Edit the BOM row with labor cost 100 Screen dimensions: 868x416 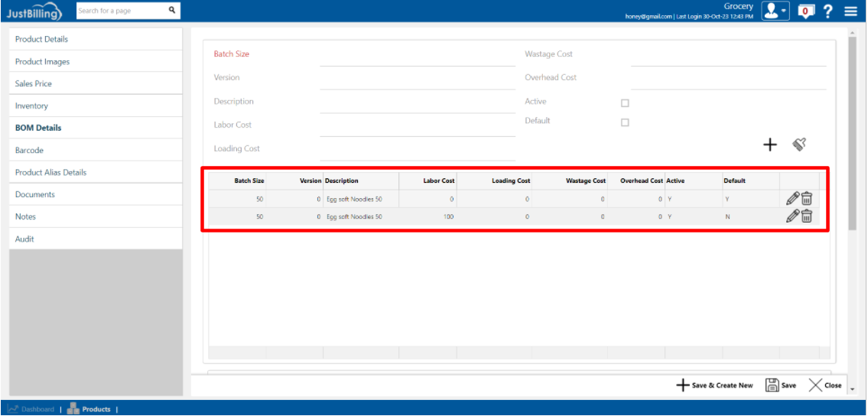click(x=793, y=216)
